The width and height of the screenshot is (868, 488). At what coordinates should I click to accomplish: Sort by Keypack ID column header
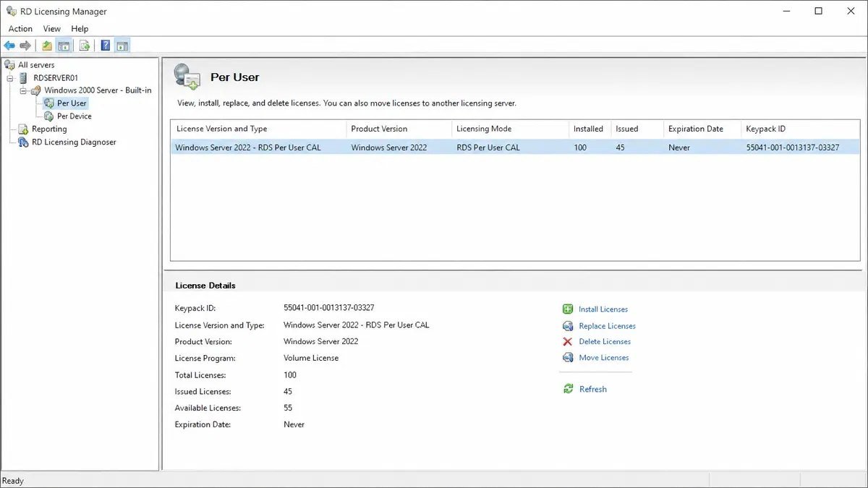pos(801,129)
